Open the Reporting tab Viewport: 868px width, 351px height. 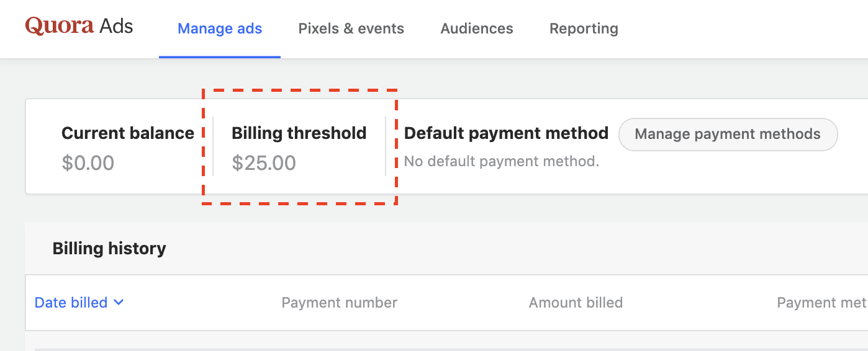(x=584, y=29)
